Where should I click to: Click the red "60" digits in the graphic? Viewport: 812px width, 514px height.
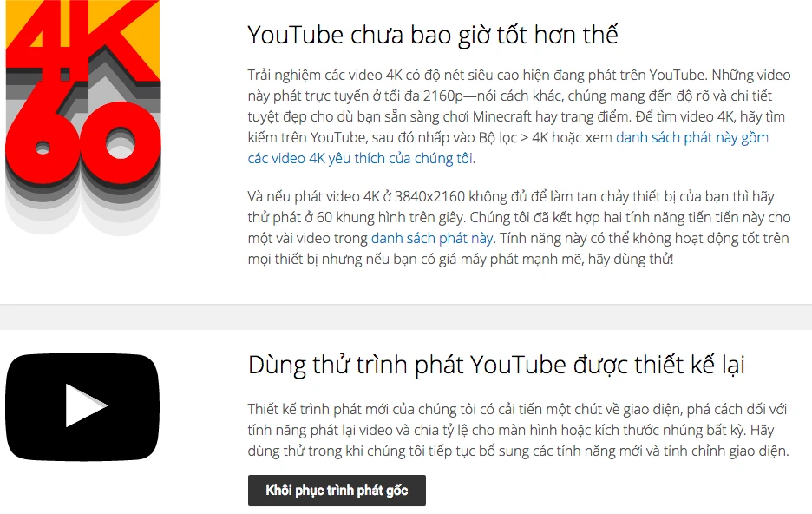83,143
